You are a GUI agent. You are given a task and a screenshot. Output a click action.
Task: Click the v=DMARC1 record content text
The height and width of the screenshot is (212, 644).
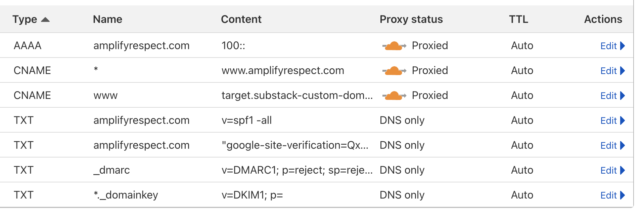point(297,170)
